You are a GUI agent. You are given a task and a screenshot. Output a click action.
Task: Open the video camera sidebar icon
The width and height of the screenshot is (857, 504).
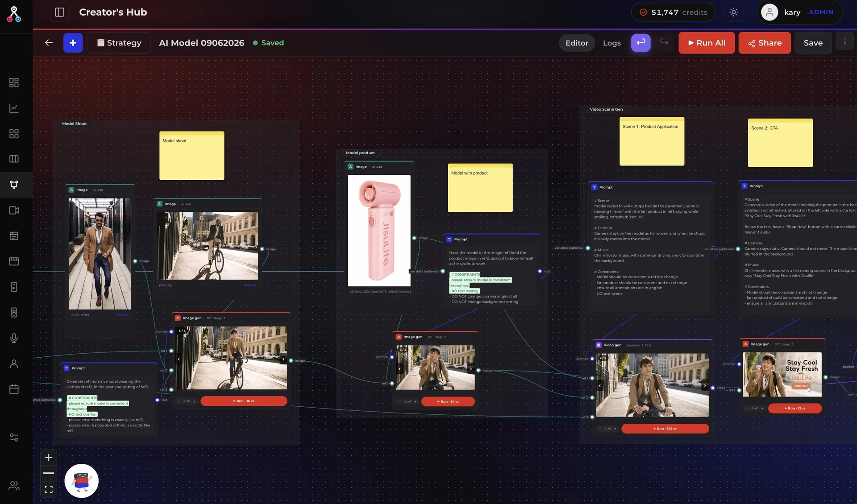14,210
